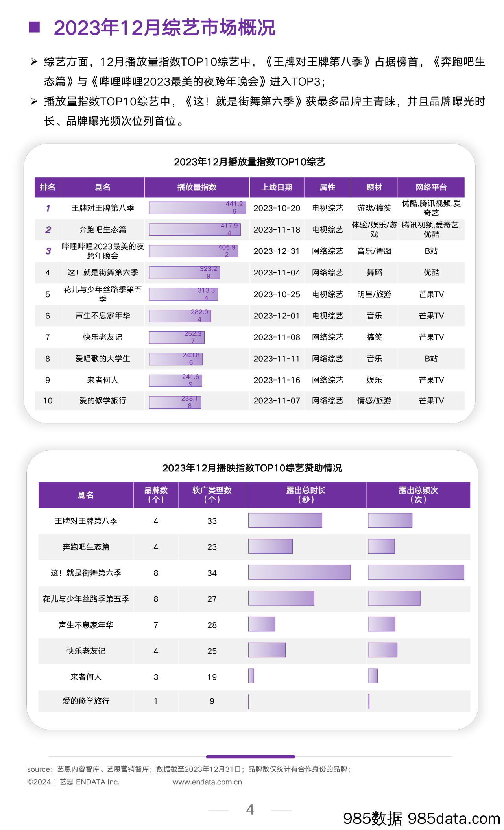Click the table title 2023年12月播放量指数TOP10综艺
504x830 pixels.
click(x=249, y=162)
